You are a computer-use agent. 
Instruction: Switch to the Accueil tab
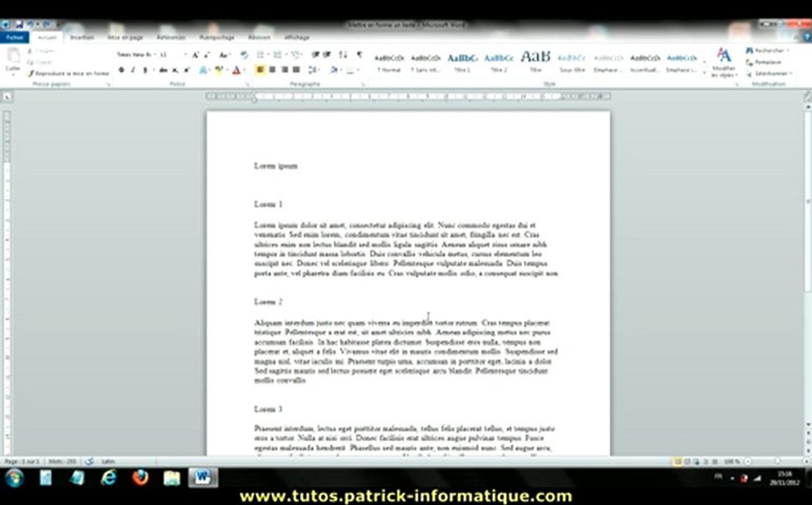pos(46,37)
